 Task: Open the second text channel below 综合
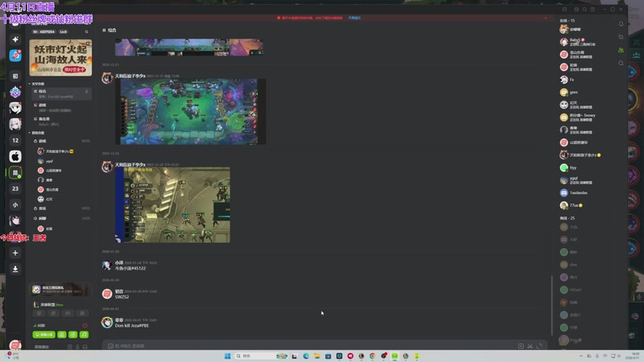click(60, 108)
